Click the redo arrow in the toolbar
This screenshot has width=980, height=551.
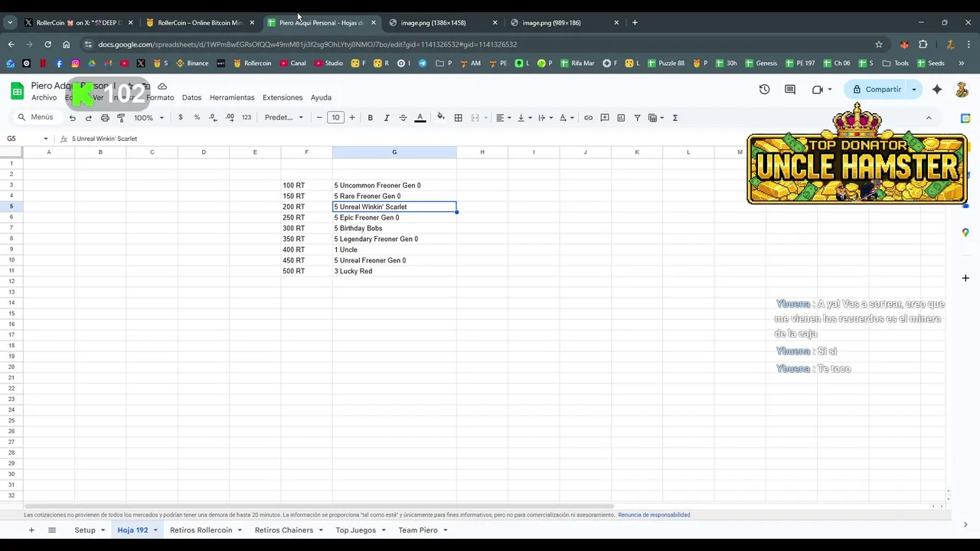tap(88, 118)
